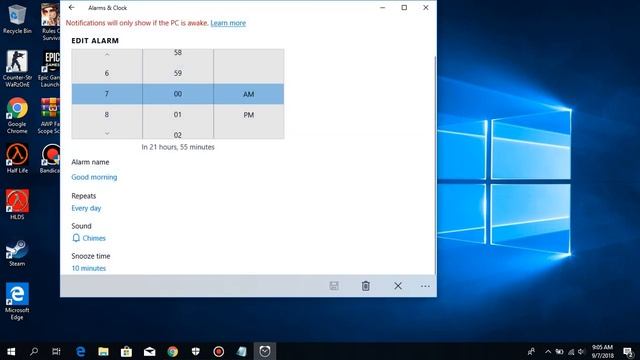Select minute 01 in the time picker
Image resolution: width=640 pixels, height=360 pixels.
pyautogui.click(x=178, y=115)
